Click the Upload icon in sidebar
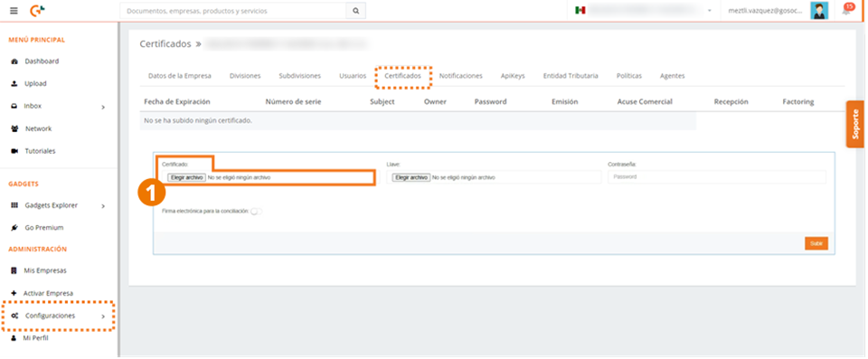Screen dimensions: 868x359 (15, 84)
